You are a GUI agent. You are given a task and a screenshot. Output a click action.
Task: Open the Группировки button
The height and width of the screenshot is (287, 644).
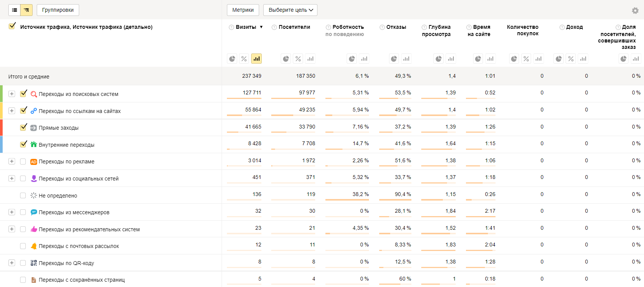(58, 10)
